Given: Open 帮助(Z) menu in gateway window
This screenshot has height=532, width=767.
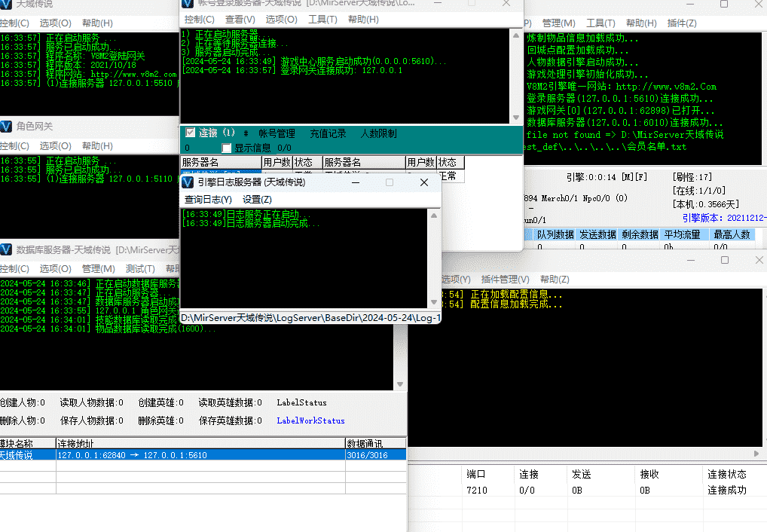Looking at the screenshot, I should point(555,279).
